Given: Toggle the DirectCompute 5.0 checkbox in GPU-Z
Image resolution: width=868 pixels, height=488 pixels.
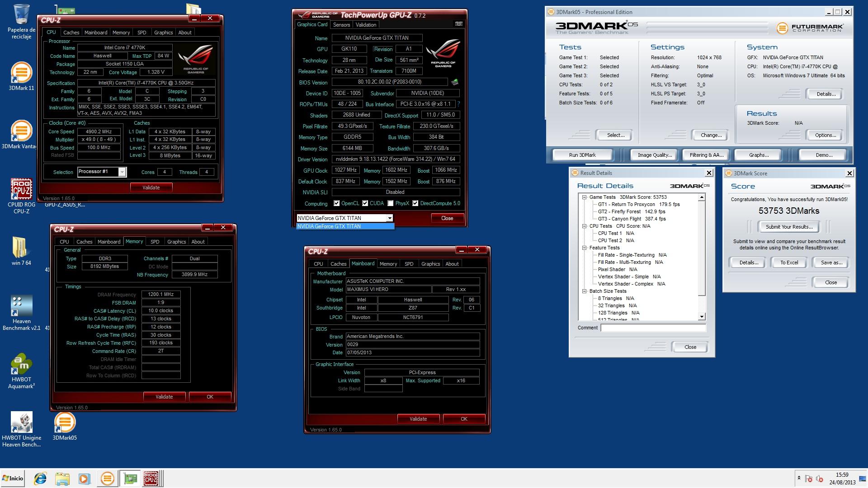Looking at the screenshot, I should (x=415, y=203).
